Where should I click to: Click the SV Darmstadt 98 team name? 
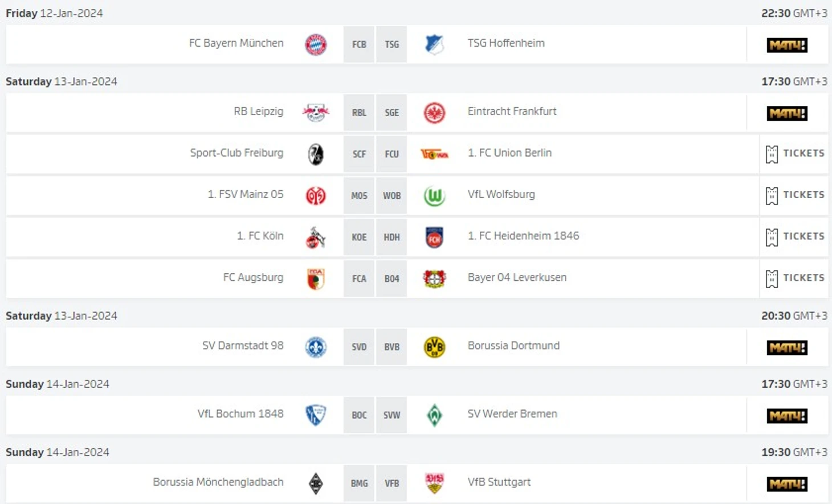point(243,346)
